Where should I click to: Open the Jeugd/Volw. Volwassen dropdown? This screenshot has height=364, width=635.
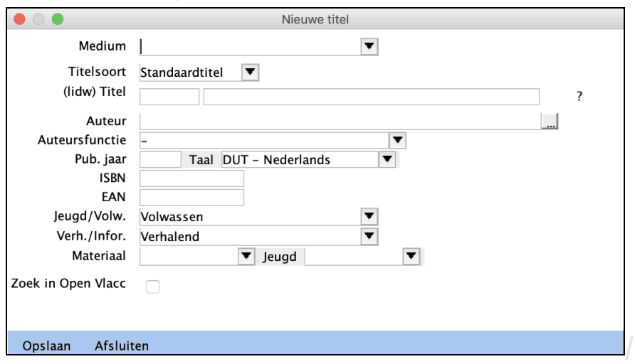369,217
